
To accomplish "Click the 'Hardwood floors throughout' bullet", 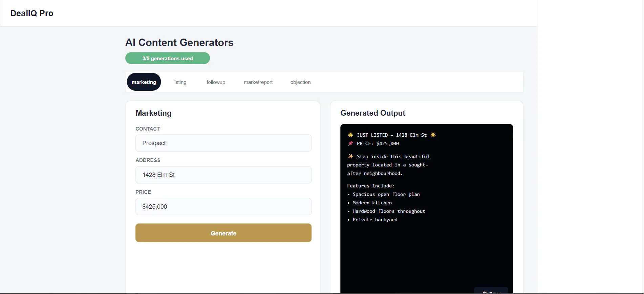I will coord(389,211).
